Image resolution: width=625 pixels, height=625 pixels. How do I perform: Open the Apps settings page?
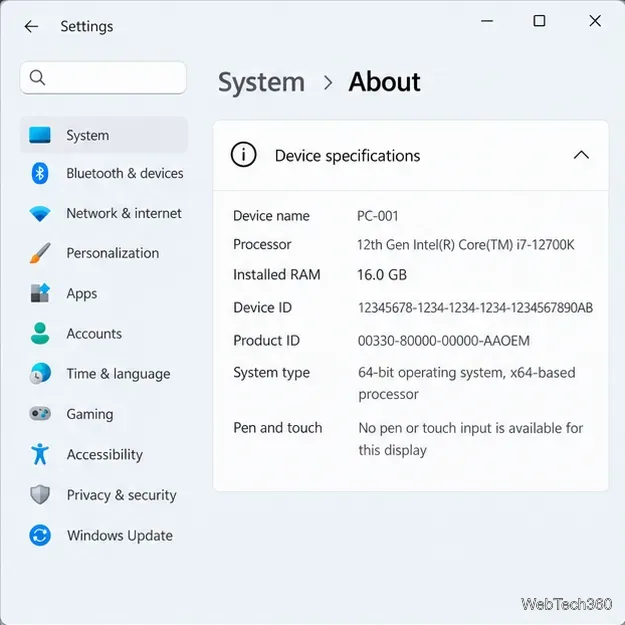pos(104,294)
